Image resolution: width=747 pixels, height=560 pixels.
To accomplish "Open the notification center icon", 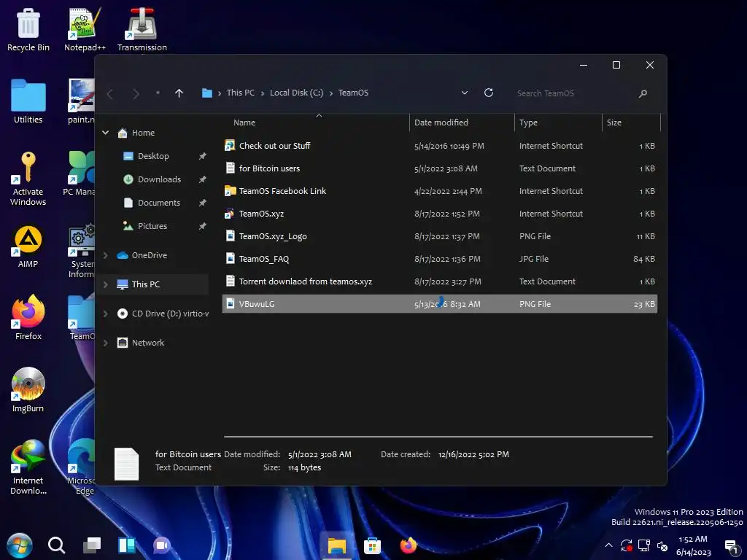I will (x=731, y=547).
